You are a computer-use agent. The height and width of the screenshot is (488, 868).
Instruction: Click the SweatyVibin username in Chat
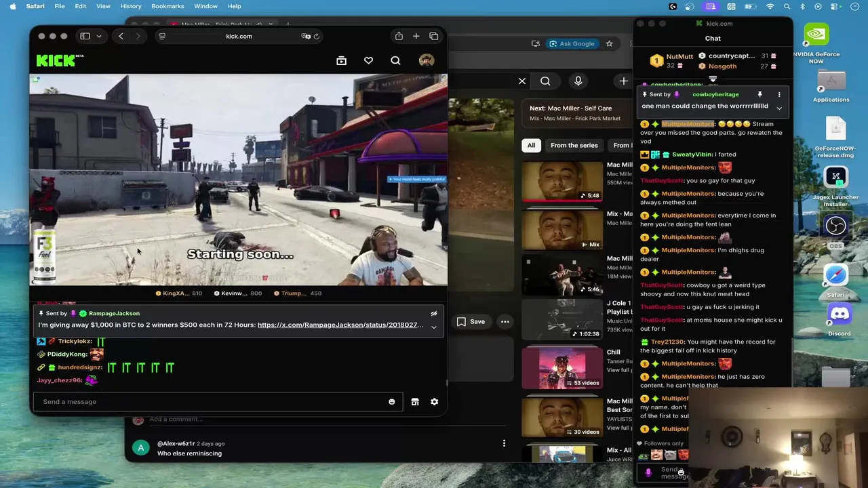(x=692, y=155)
